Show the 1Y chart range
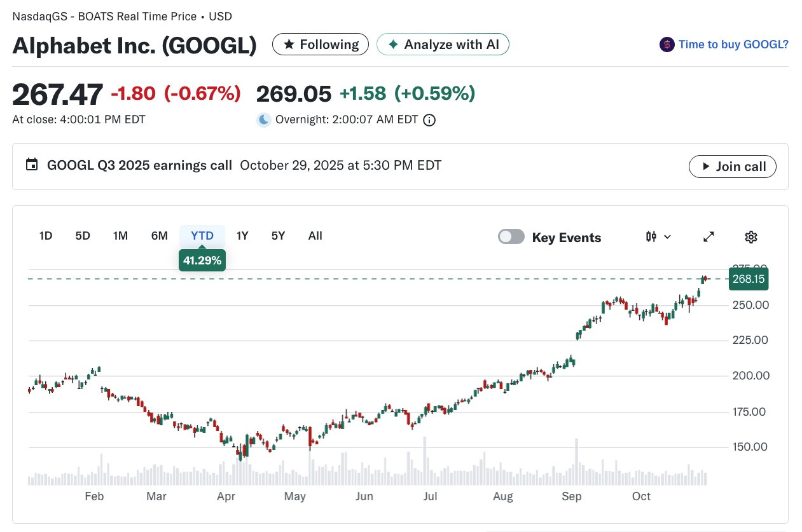This screenshot has height=532, width=802. 242,236
